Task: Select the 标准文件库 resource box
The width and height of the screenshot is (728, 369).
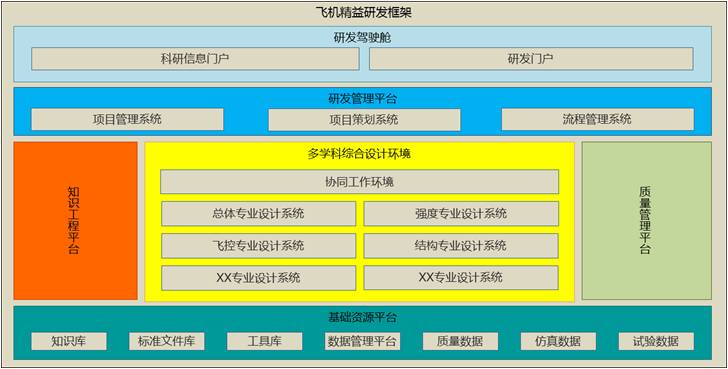Action: click(x=167, y=341)
